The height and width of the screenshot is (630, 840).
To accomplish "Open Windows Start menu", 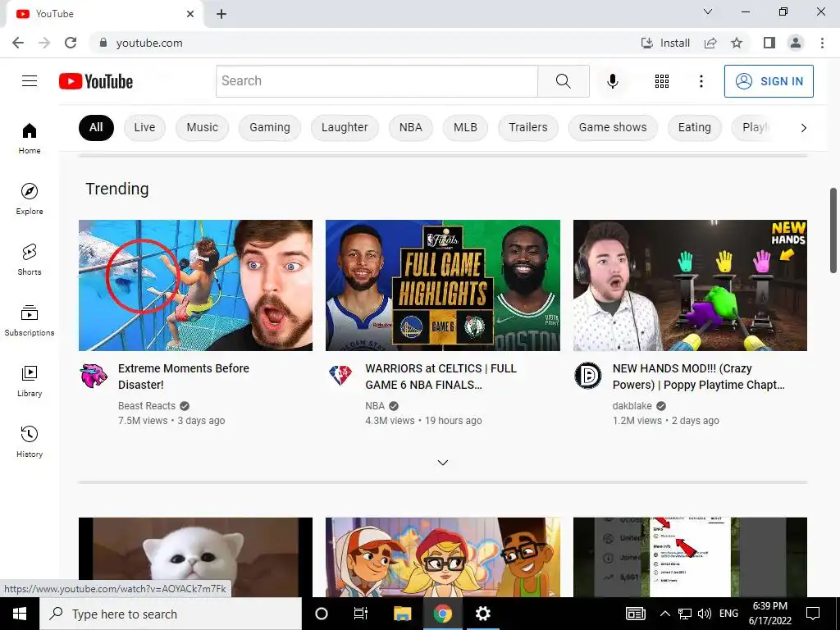I will [20, 614].
